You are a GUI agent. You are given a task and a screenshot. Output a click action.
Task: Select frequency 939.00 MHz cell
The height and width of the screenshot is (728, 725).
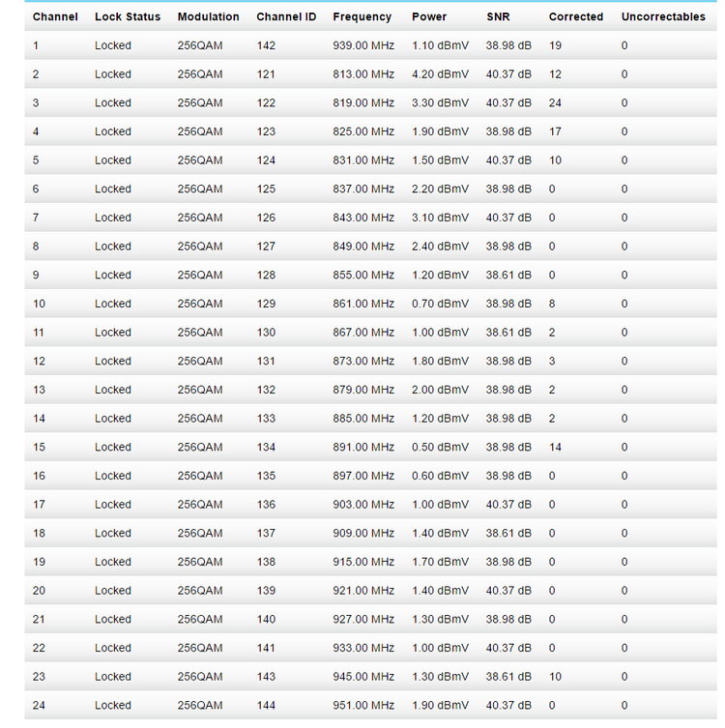(363, 45)
